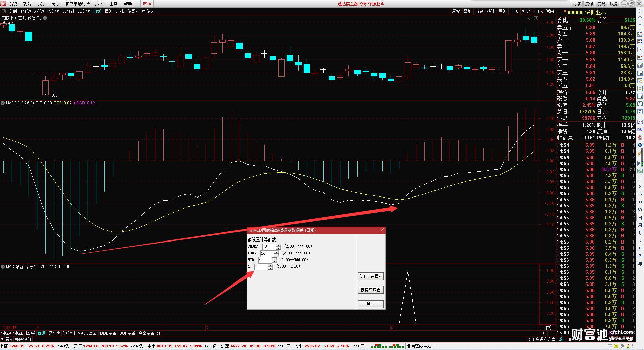
Task: Open the intraday line chart icon
Action: 640,50
